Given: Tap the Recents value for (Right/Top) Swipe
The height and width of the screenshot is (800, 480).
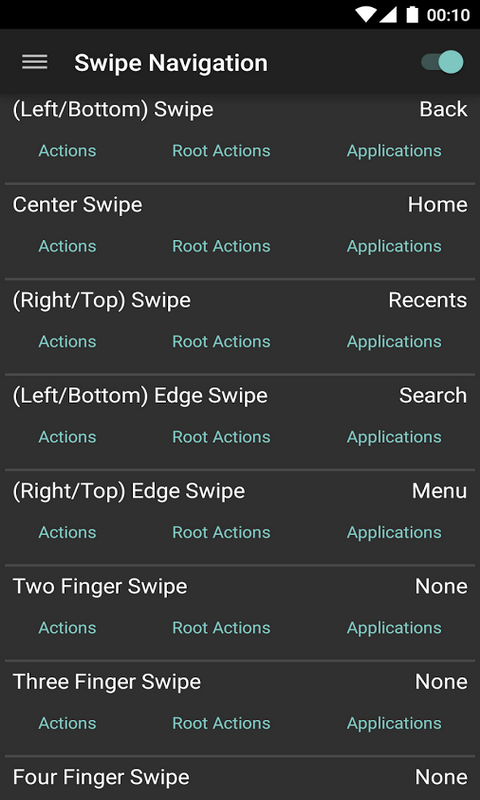Looking at the screenshot, I should (428, 300).
